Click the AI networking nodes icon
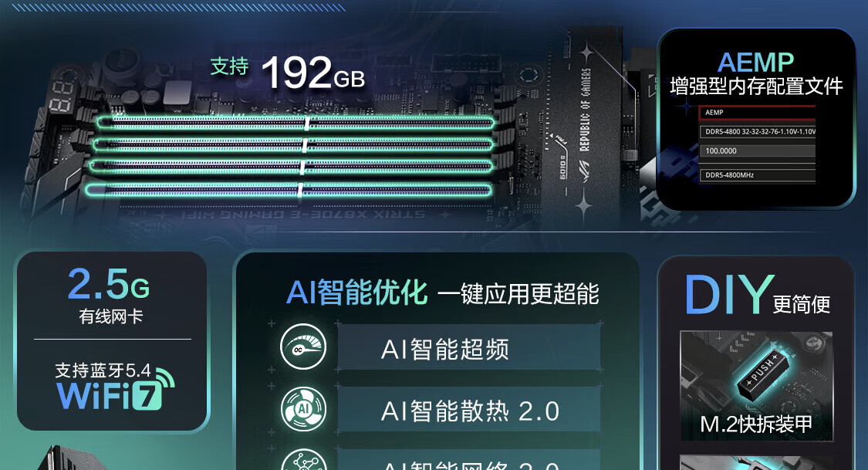Screen dimensions: 868x470 [x=302, y=459]
